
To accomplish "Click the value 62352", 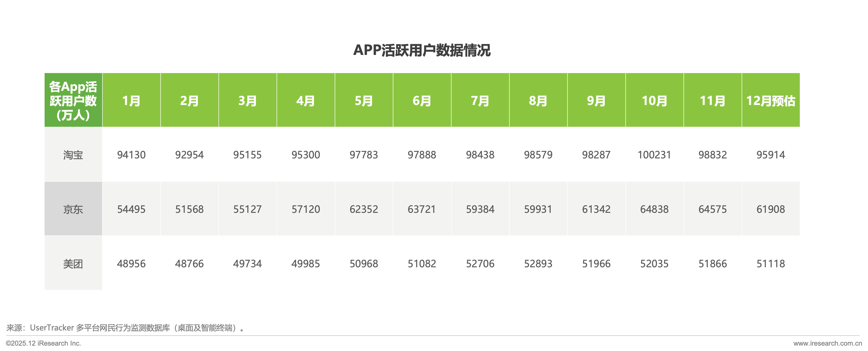I will coord(364,209).
